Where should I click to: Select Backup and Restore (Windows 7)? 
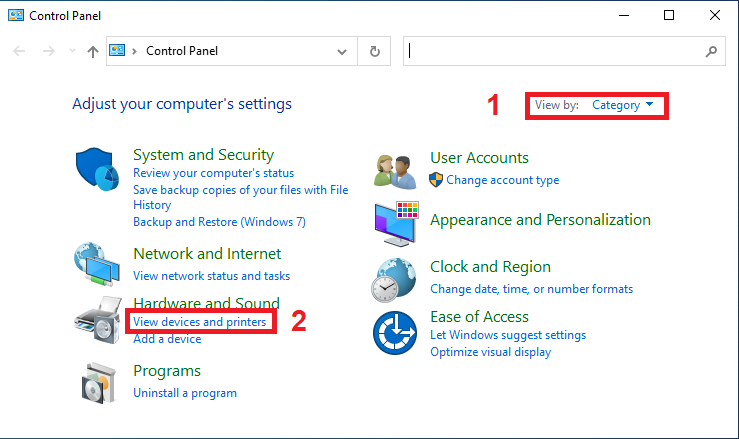tap(219, 221)
